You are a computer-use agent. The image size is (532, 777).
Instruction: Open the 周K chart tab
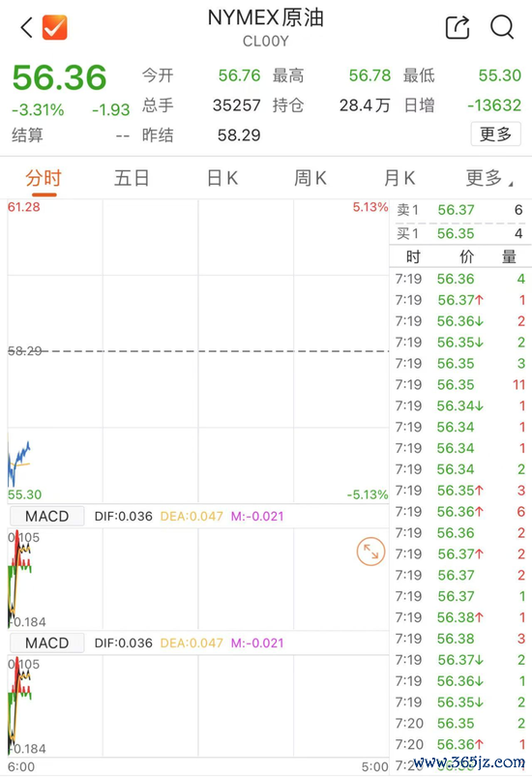pos(310,178)
